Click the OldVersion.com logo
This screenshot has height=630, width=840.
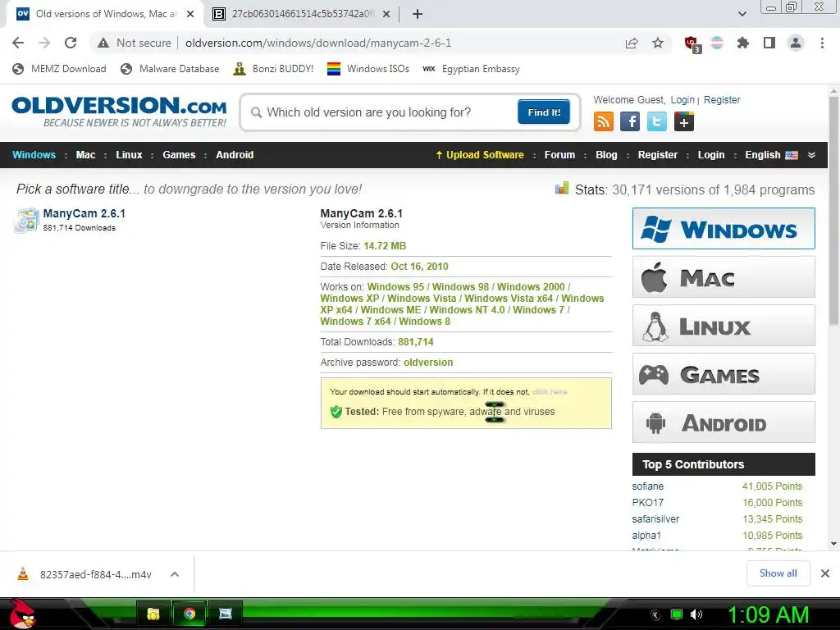119,112
